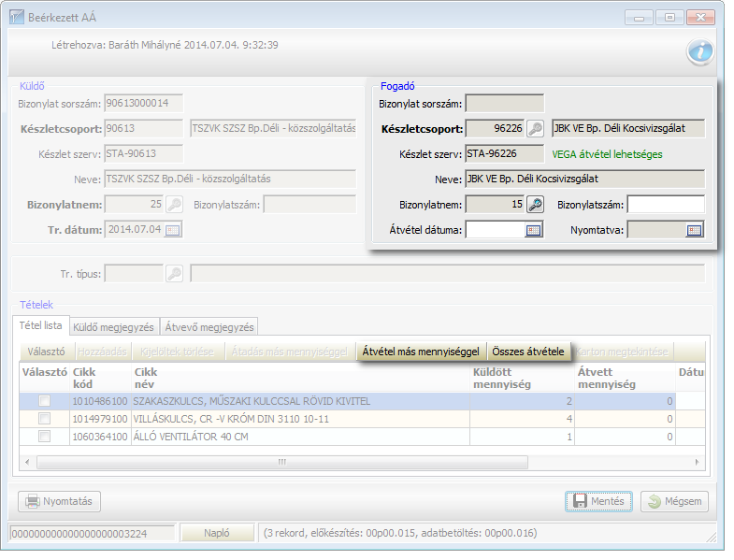Screen dimensions: 734x560
Task: Click the Választó toolbar button
Action: [46, 352]
